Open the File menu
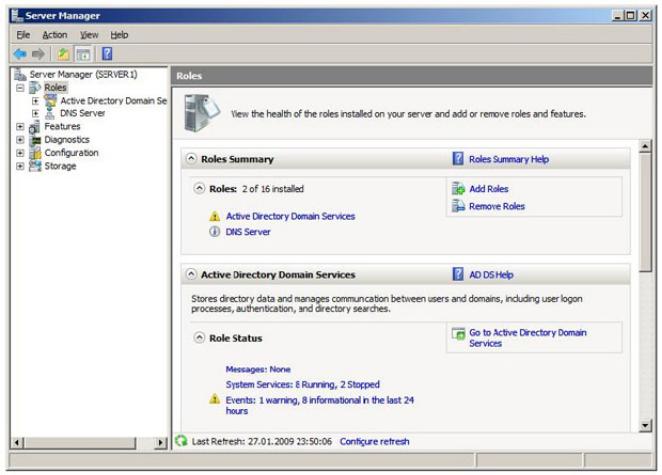 click(x=23, y=35)
